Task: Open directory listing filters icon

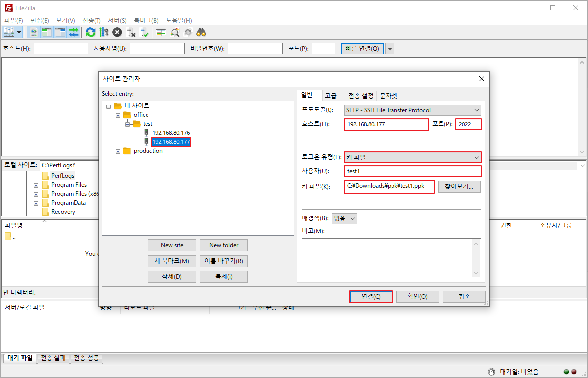Action: 161,32
